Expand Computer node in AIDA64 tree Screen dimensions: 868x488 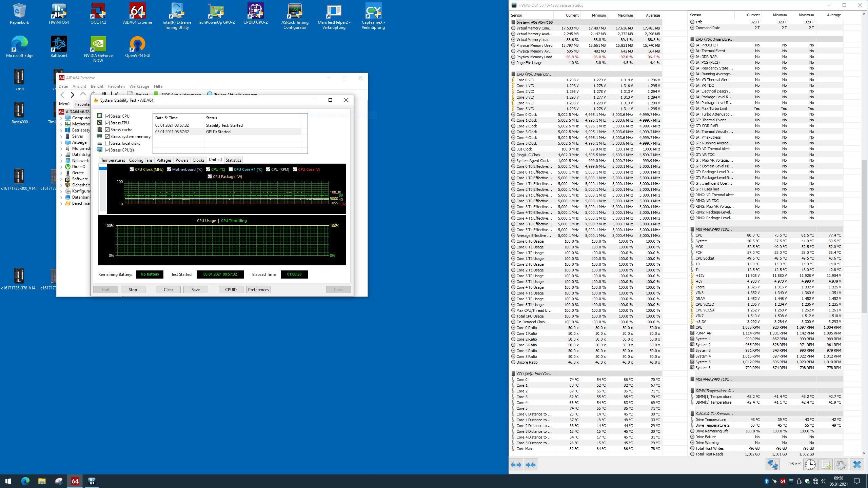tap(61, 118)
